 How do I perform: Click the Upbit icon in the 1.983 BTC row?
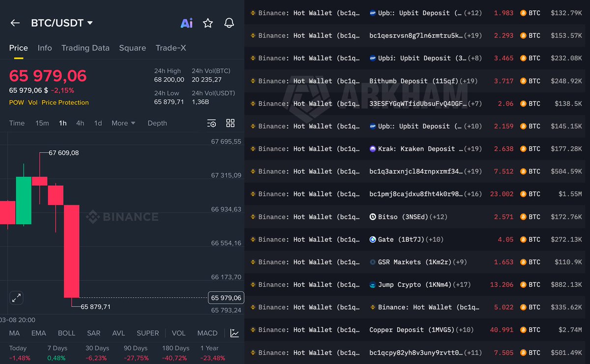tap(373, 13)
